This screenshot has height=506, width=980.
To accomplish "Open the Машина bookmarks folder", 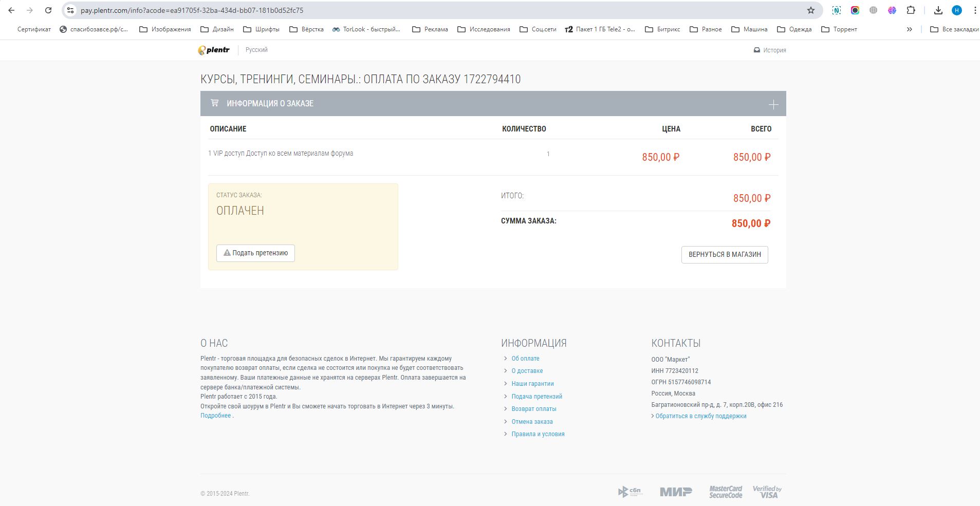I will 750,29.
